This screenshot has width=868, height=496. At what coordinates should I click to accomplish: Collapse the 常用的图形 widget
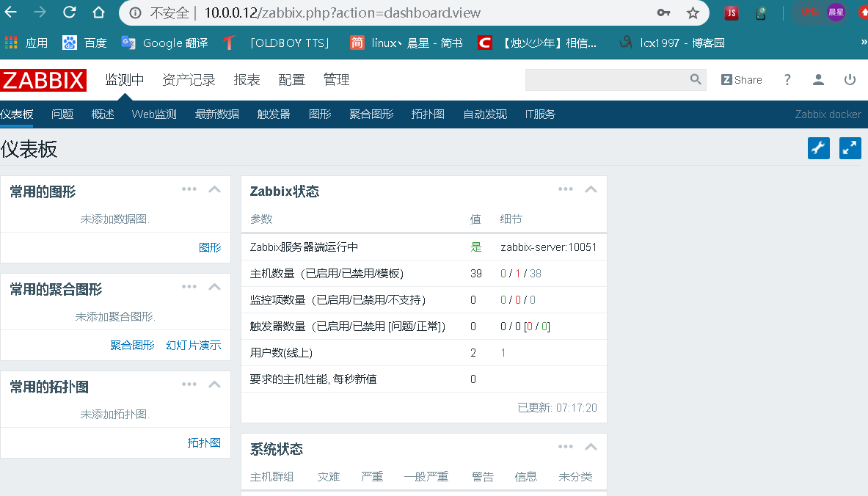click(x=214, y=189)
